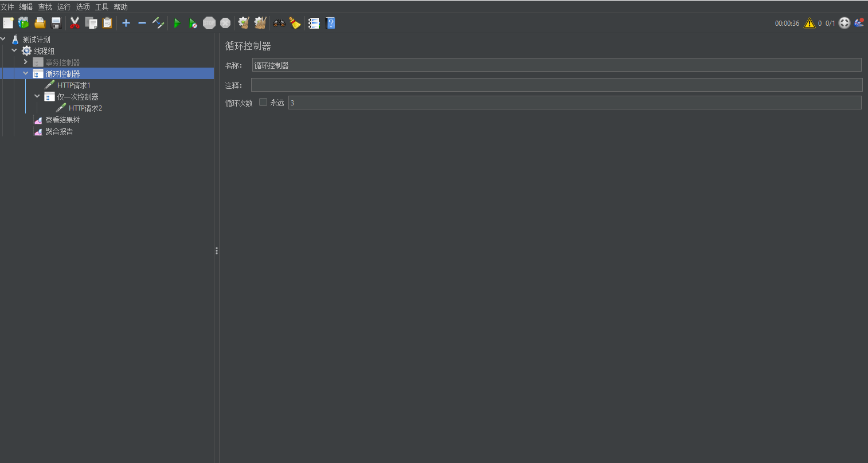This screenshot has width=868, height=463.
Task: Select 察看结果树 listener
Action: coord(62,120)
